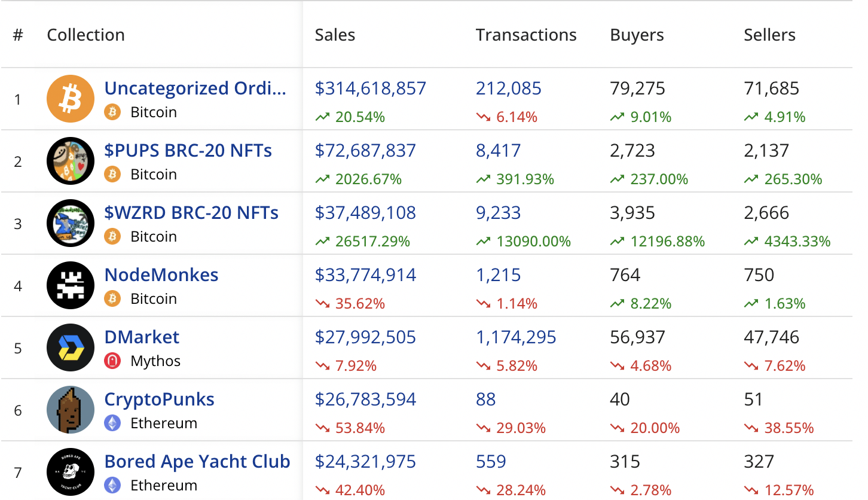The height and width of the screenshot is (500, 868).
Task: Click the 71,685 sellers count
Action: 771,89
